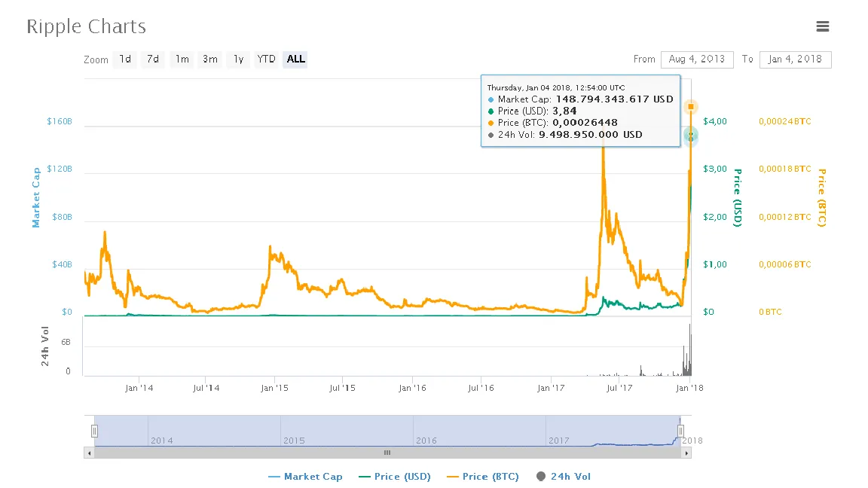
Task: Set zoom to 1m
Action: [x=182, y=59]
